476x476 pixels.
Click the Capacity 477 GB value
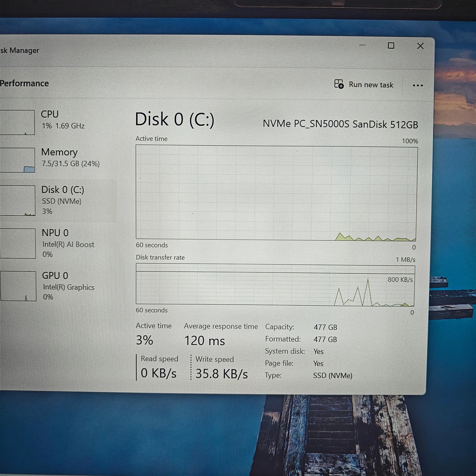point(325,327)
